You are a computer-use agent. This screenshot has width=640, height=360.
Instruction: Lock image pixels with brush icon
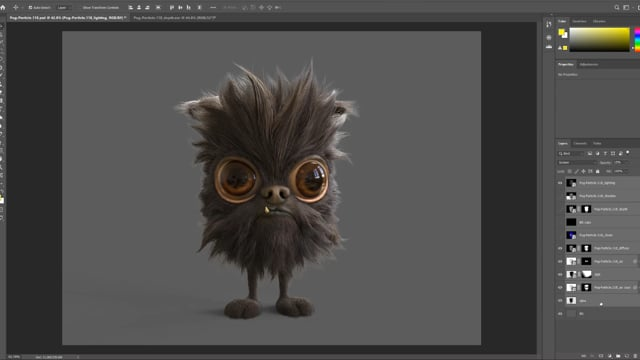point(577,171)
